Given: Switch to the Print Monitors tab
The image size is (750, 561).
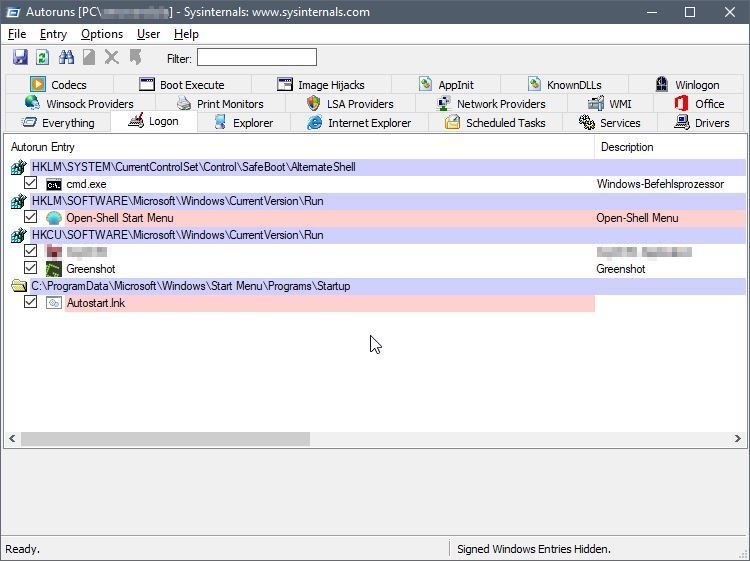Looking at the screenshot, I should pyautogui.click(x=220, y=104).
